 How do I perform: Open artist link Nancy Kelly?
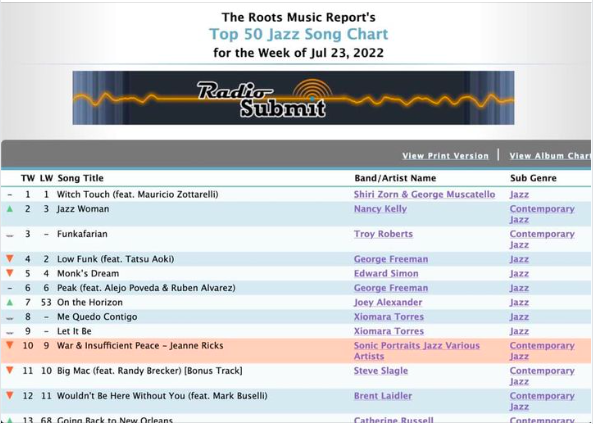click(380, 209)
